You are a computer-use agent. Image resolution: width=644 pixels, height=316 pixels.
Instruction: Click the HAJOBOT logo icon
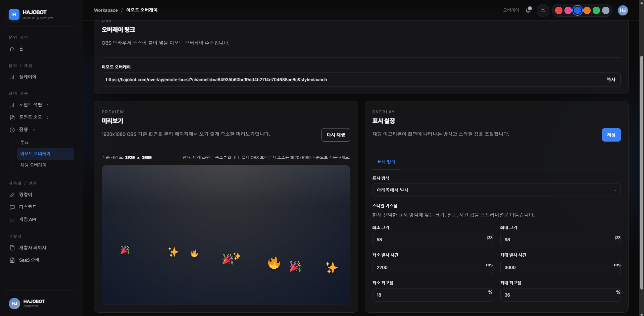pyautogui.click(x=14, y=14)
